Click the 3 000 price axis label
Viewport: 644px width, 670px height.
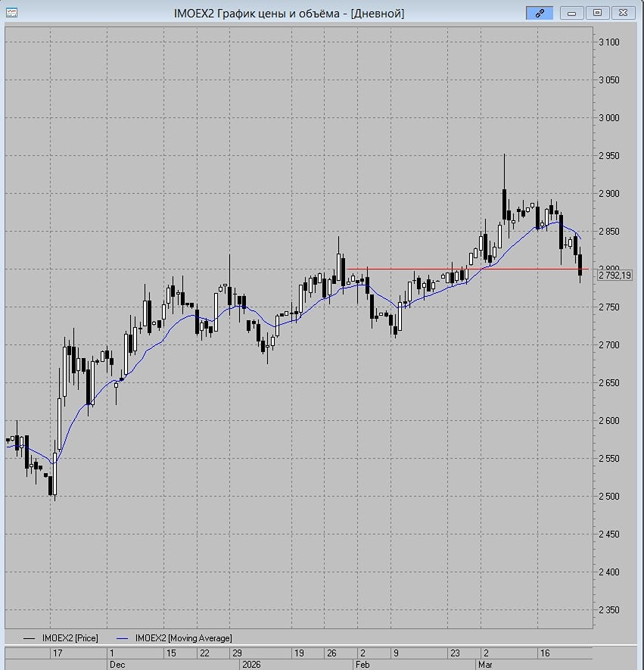pyautogui.click(x=609, y=118)
